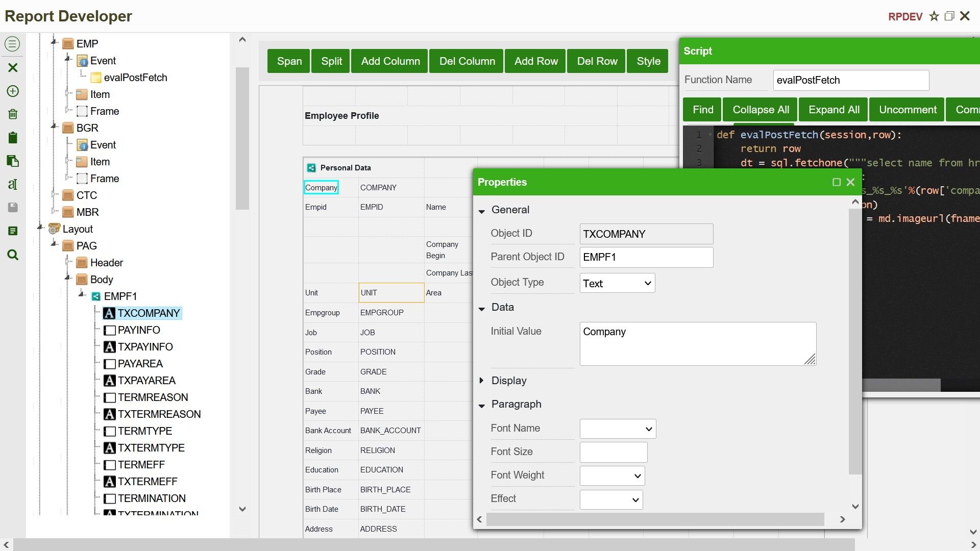Expand the Display section in Properties

pos(481,381)
